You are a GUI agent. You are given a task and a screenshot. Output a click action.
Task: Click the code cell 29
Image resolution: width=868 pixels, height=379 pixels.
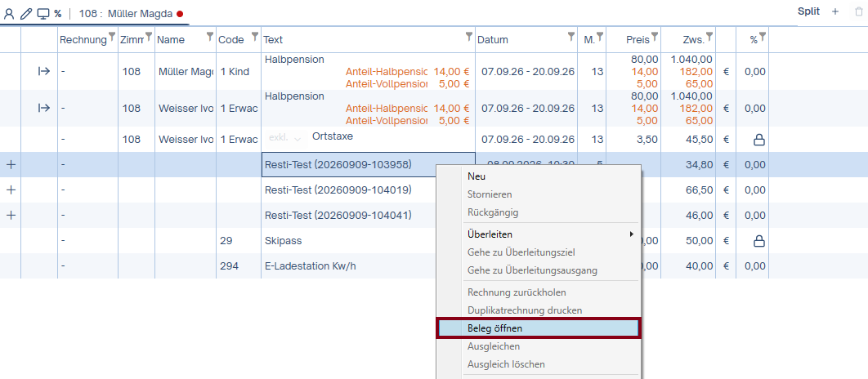pos(239,241)
